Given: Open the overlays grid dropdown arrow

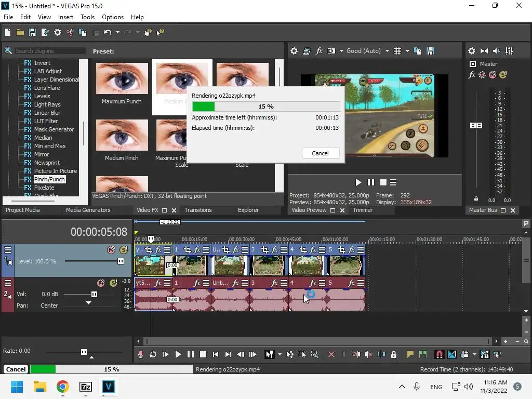Looking at the screenshot, I should coord(407,51).
